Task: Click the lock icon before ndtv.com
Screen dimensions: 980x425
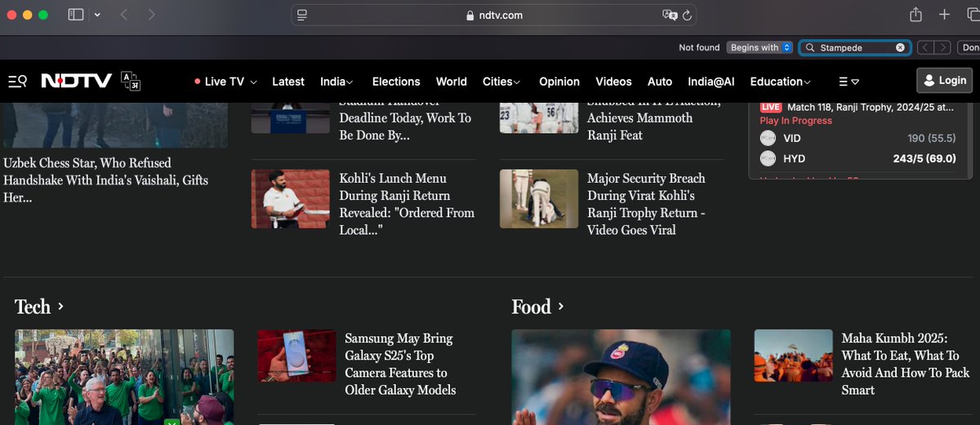Action: click(469, 15)
